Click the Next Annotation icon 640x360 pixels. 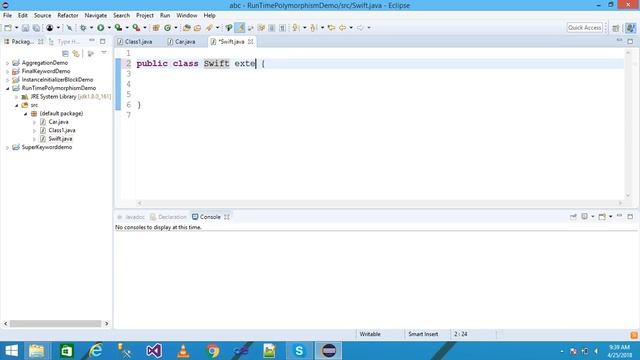(x=296, y=28)
